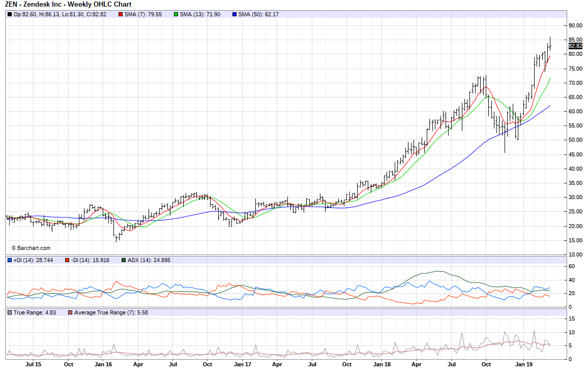Click the Average True Range legend swatch
The image size is (588, 380).
70,312
